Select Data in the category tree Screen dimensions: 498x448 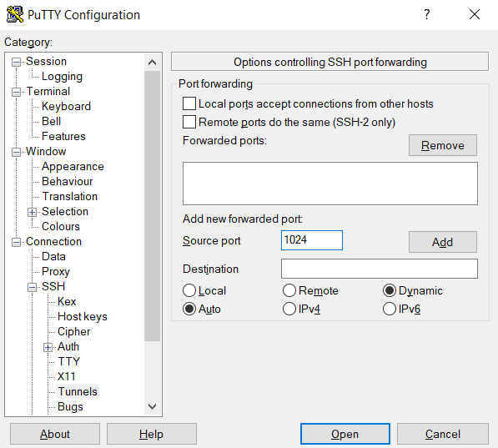click(53, 256)
